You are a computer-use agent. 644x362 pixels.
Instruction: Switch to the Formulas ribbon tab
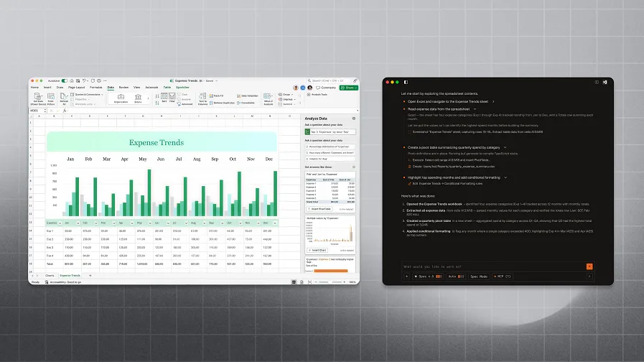(95, 88)
